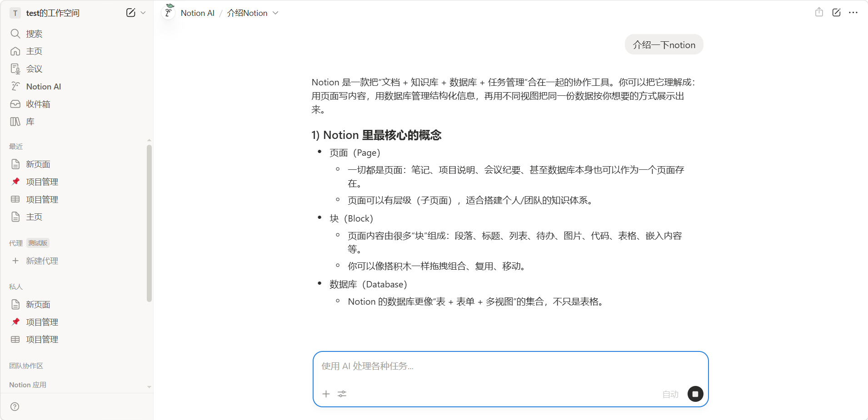This screenshot has height=420, width=868.
Task: Open AI chat settings sliders icon
Action: coord(342,394)
